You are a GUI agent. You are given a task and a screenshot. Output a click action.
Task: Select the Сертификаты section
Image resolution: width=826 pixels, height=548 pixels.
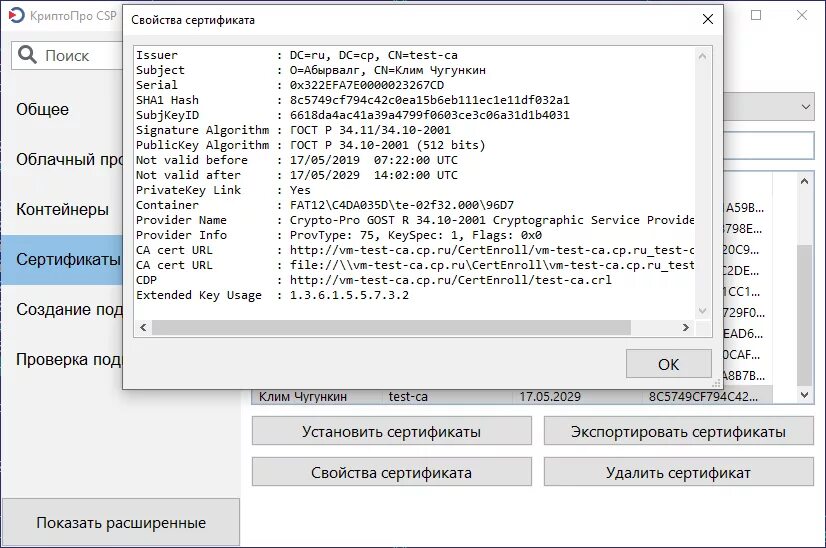[62, 259]
